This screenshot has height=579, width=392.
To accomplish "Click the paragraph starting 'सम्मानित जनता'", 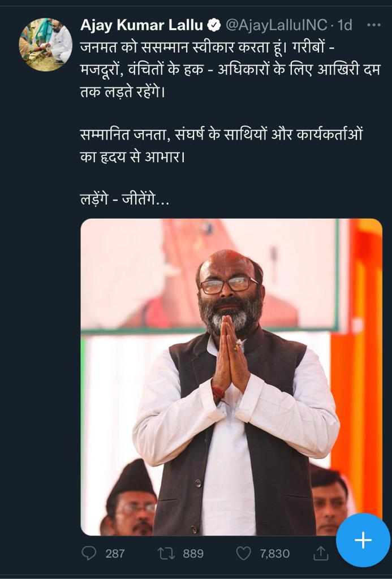I will tap(221, 146).
